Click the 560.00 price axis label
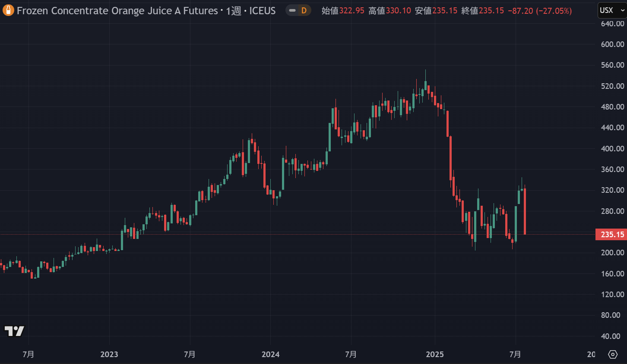The height and width of the screenshot is (364, 627). (612, 65)
